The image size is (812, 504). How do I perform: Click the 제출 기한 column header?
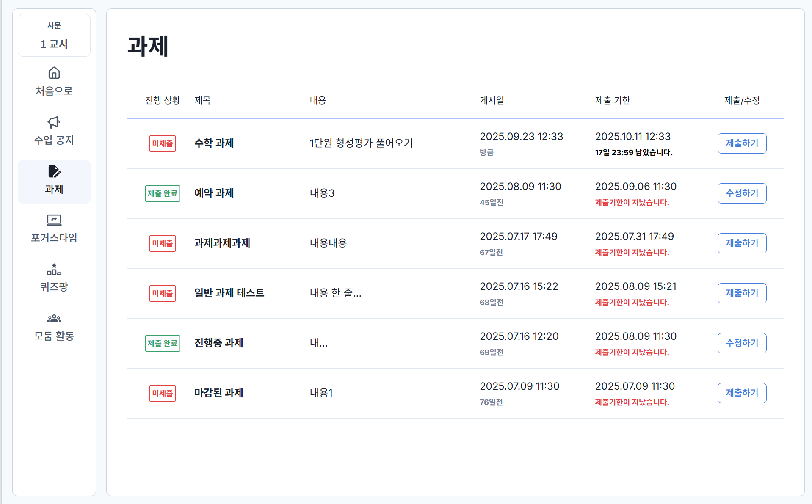(612, 100)
